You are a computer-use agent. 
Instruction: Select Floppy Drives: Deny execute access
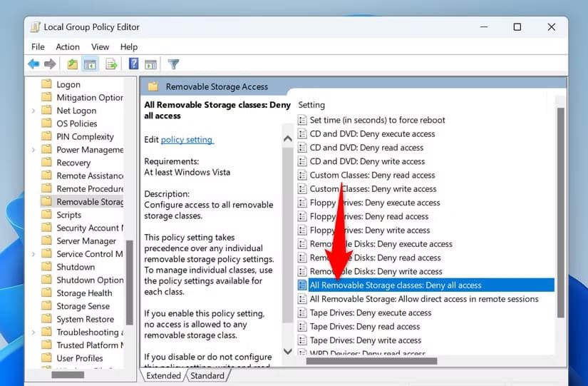[x=375, y=203]
